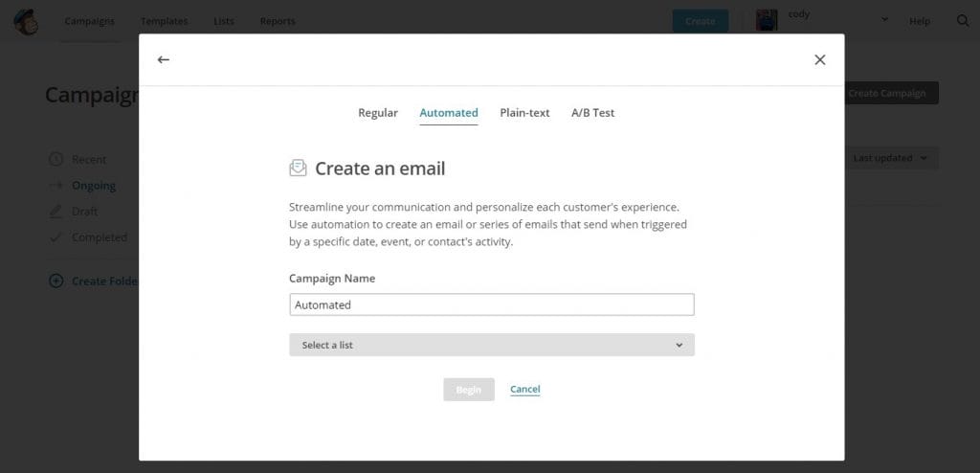The image size is (980, 473).
Task: Expand the Select a list dropdown
Action: 491,345
